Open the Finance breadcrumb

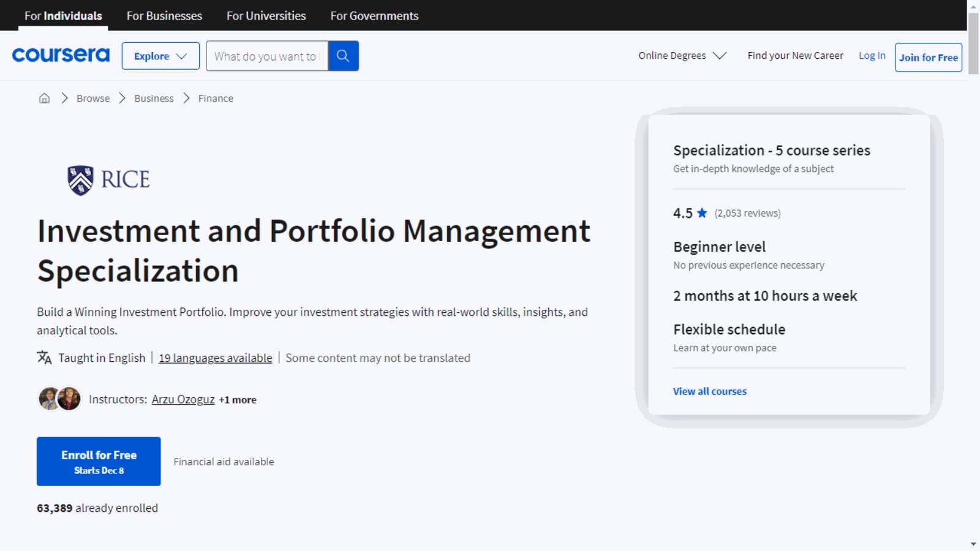coord(216,98)
